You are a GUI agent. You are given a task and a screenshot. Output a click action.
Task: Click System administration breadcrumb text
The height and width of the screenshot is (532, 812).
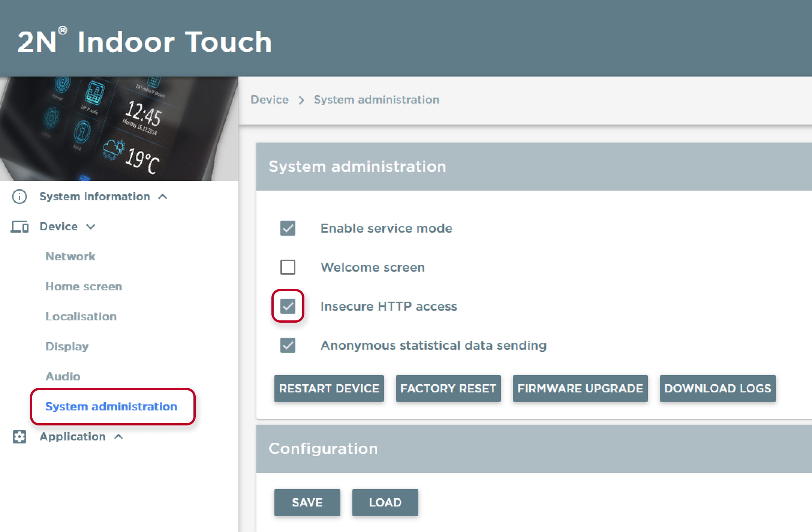pyautogui.click(x=376, y=100)
